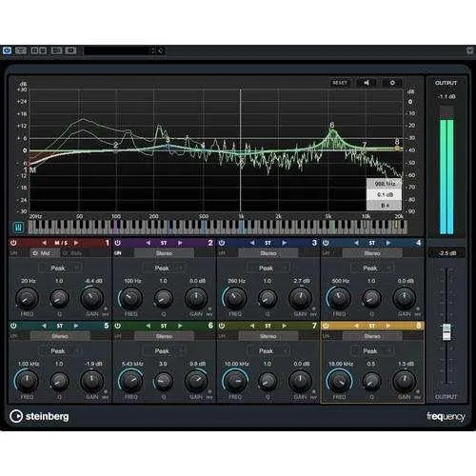The width and height of the screenshot is (476, 476).
Task: Toggle the plugin bypass power button in top bar
Action: coord(7,50)
